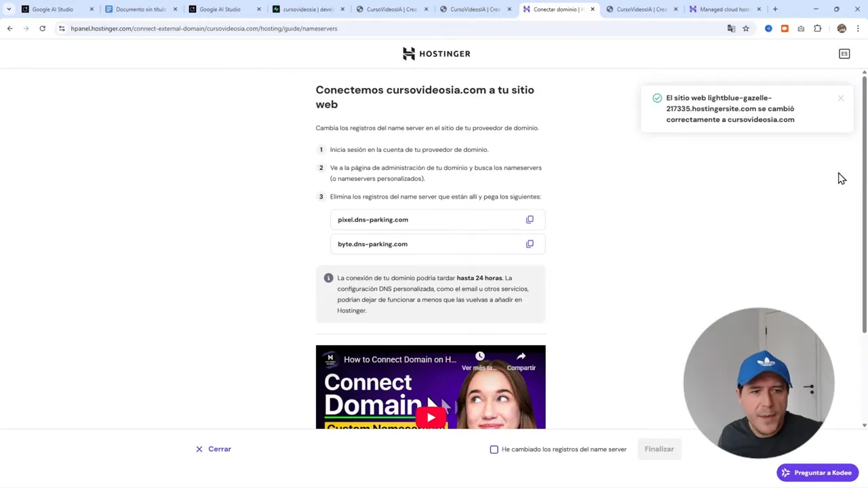Screen dimensions: 868x488
Task: Copy the byte.dns-parking.com nameserver
Action: coord(530,243)
